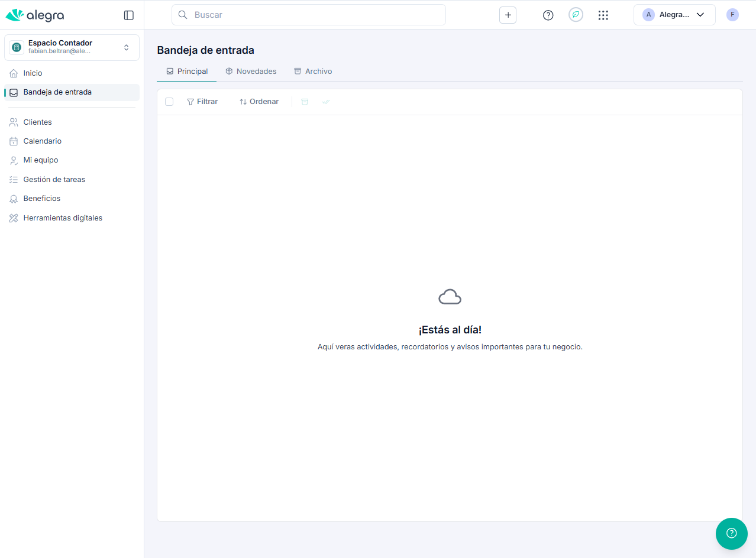Viewport: 756px width, 558px height.
Task: Open the Ordenar sort options
Action: coord(259,102)
